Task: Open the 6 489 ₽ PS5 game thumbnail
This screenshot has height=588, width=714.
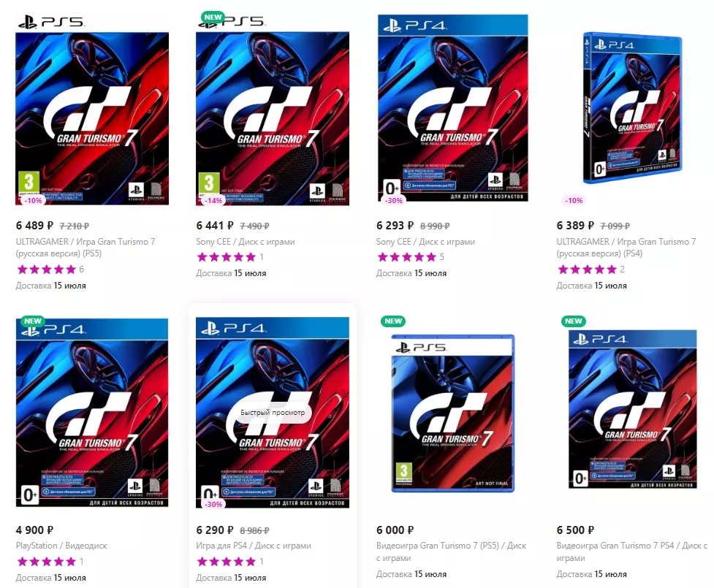Action: point(92,110)
